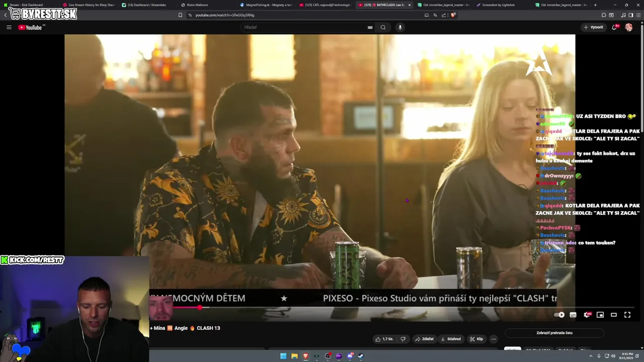
Task: Open a new browser tab
Action: [x=595, y=5]
